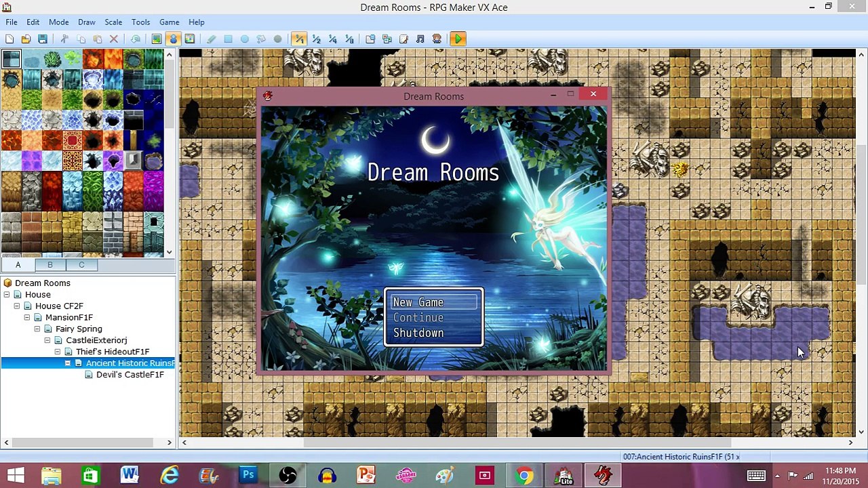Switch to tileset tab B
868x488 pixels.
[x=50, y=265]
